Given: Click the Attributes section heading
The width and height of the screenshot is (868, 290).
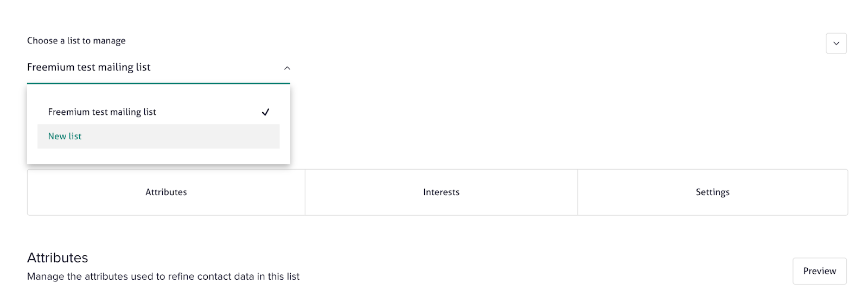Looking at the screenshot, I should click(x=58, y=257).
